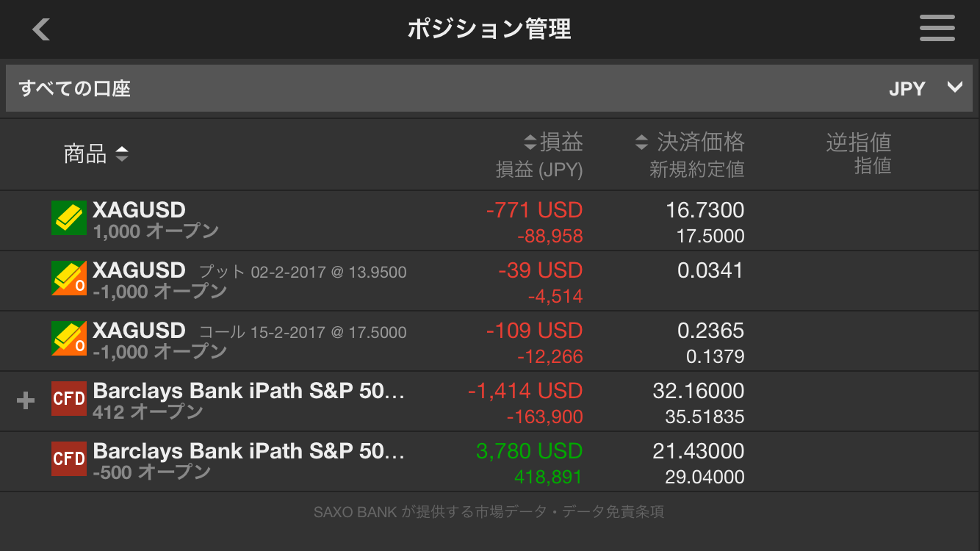Viewport: 980px width, 551px height.
Task: Tap the XAGUSD put option icon
Action: coord(69,278)
